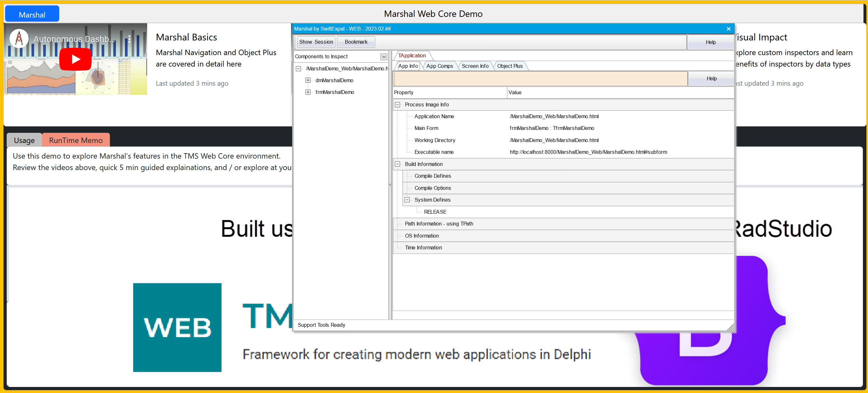This screenshot has height=393, width=868.
Task: Click the Marshal button in the page header
Action: (32, 14)
